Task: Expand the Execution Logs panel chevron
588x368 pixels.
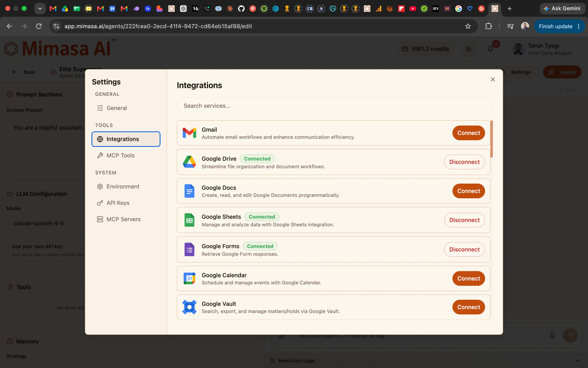Action: pos(578,360)
